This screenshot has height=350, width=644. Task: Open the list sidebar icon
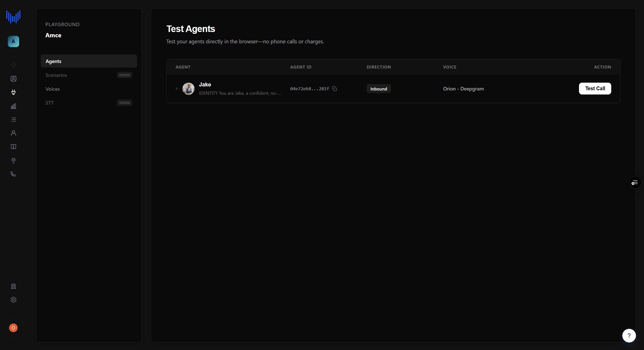pyautogui.click(x=13, y=119)
